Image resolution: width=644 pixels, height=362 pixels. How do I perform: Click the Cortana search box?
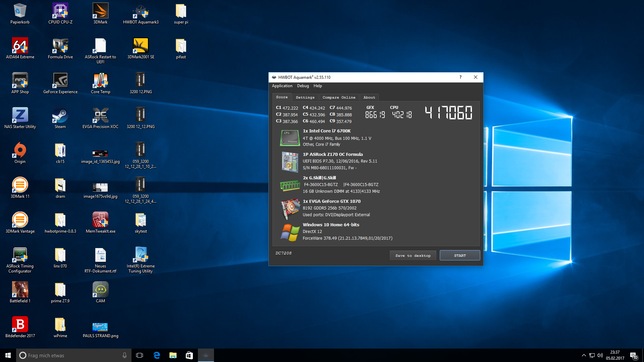coord(74,355)
